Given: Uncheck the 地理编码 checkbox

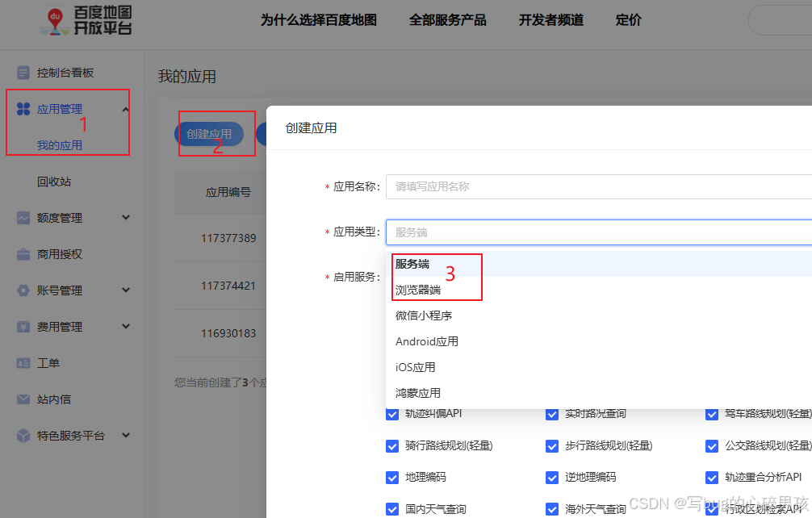Looking at the screenshot, I should click(392, 478).
